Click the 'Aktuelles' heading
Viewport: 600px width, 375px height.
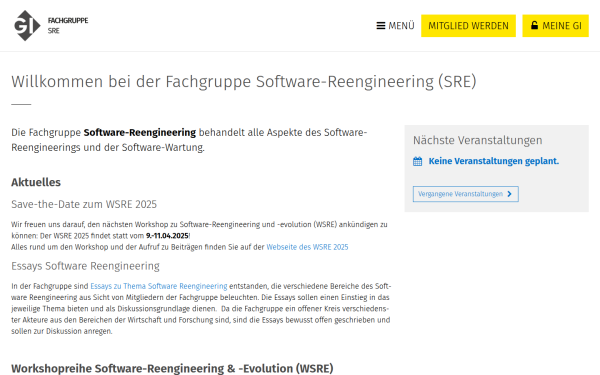(x=36, y=182)
